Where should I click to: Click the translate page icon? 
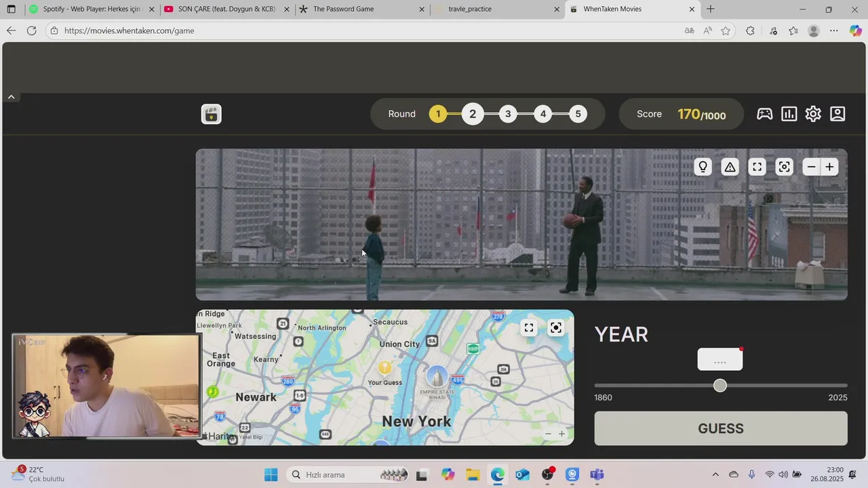click(690, 30)
